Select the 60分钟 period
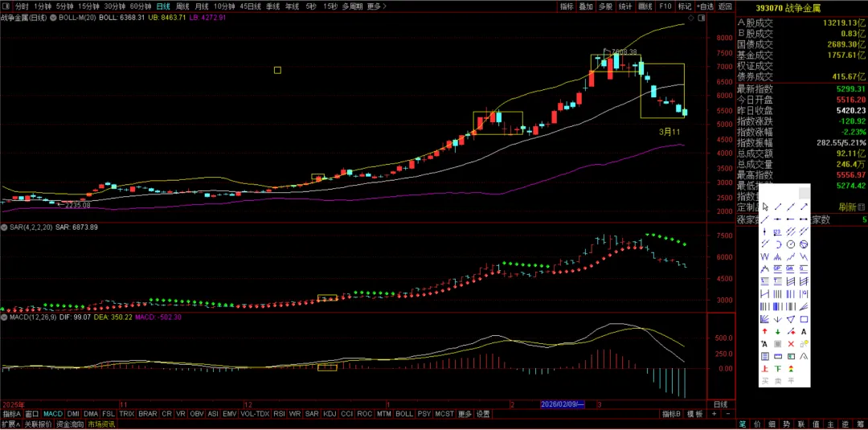Image resolution: width=868 pixels, height=430 pixels. pos(141,6)
